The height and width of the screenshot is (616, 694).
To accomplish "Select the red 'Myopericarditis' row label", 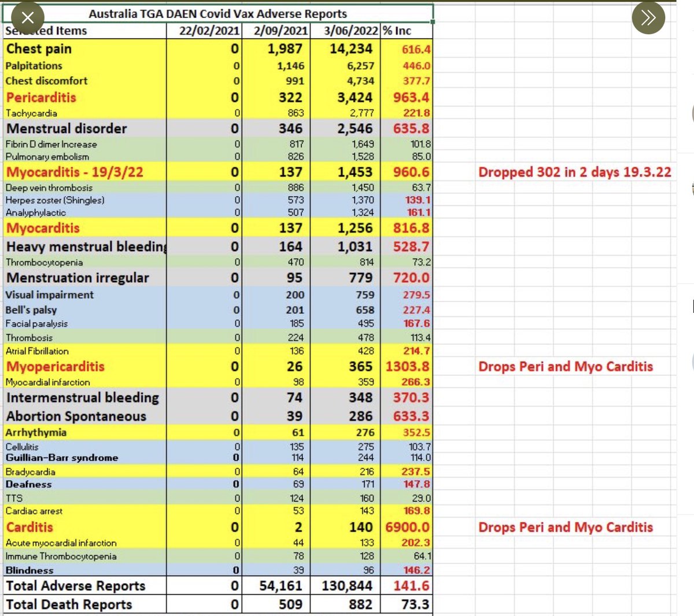I will coord(56,367).
